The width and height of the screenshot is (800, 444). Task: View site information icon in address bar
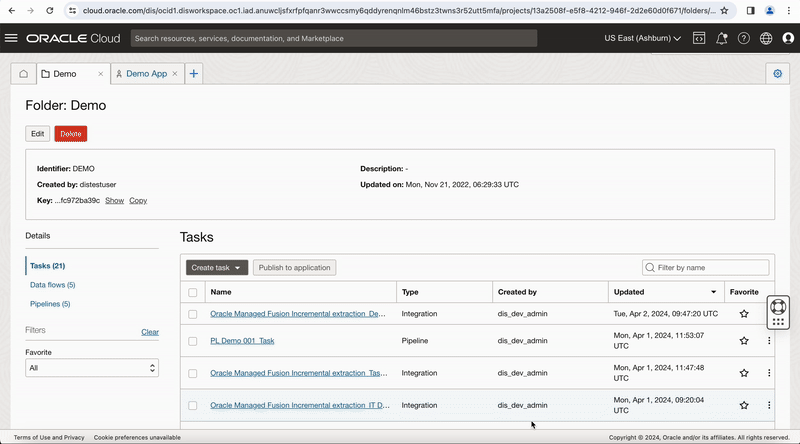(72, 10)
